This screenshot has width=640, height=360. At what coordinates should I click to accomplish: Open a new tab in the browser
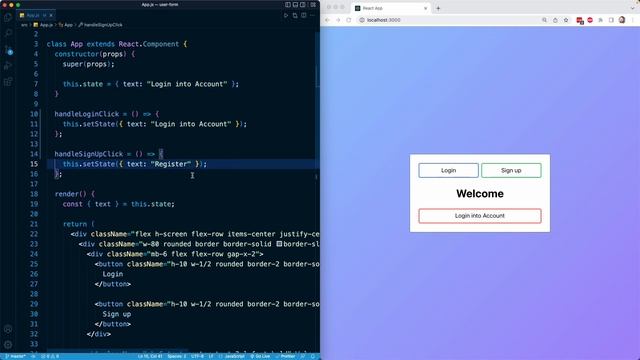pos(438,8)
